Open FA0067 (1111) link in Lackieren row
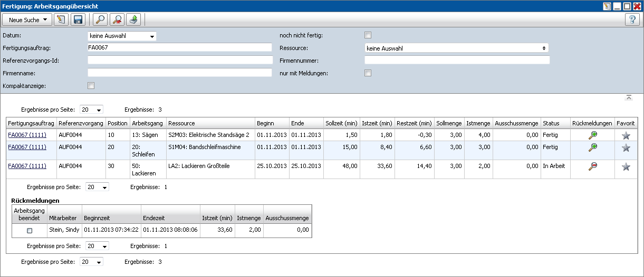 tap(27, 166)
